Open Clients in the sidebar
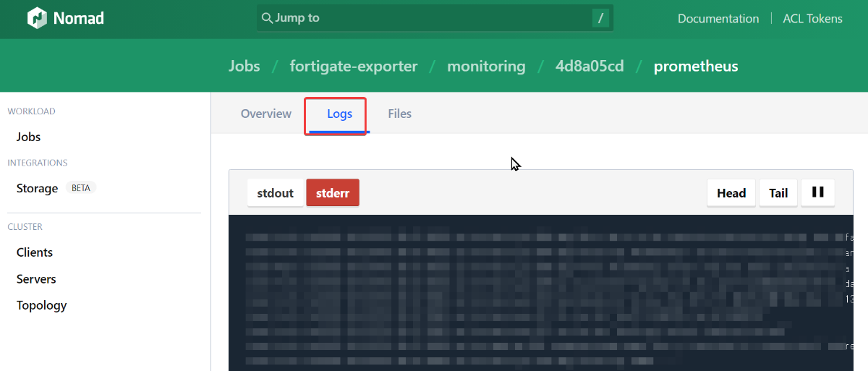The image size is (868, 371). (x=35, y=252)
